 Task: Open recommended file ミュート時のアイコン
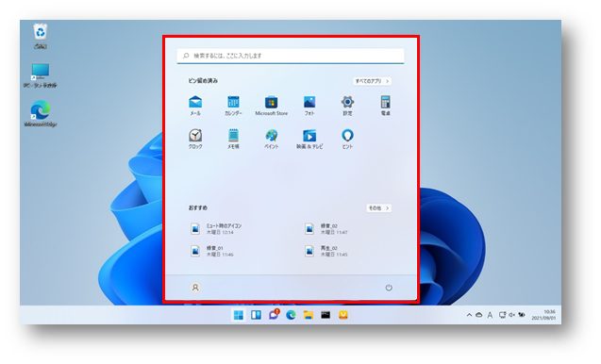pyautogui.click(x=217, y=229)
